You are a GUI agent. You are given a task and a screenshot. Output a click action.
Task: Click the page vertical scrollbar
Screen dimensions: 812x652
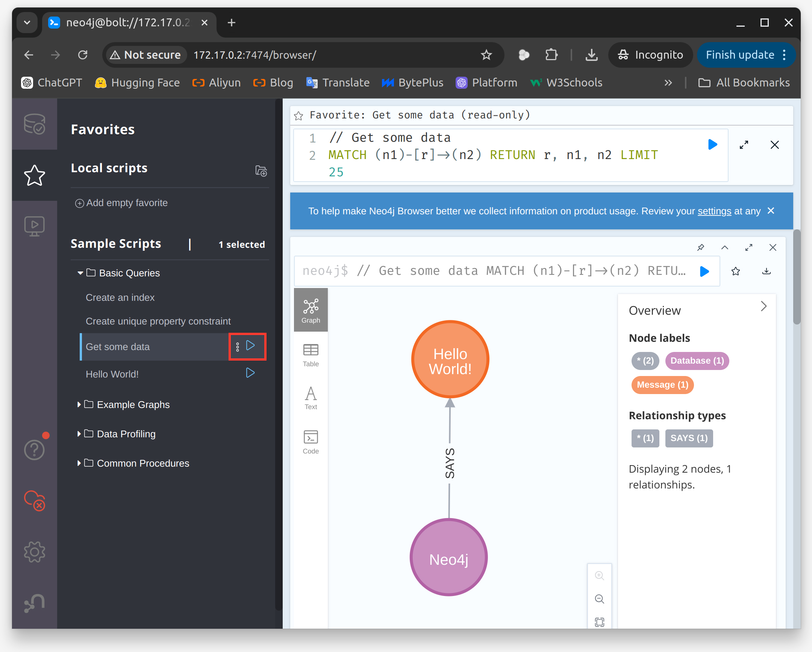click(x=796, y=277)
